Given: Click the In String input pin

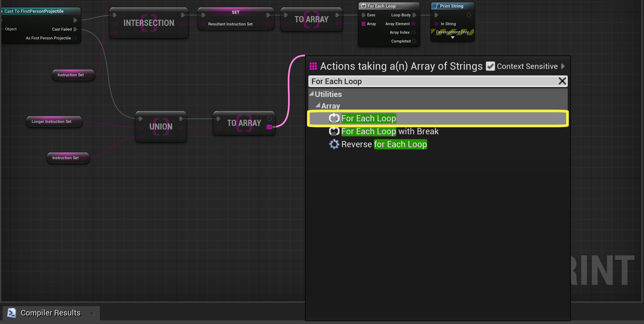Looking at the screenshot, I should [x=436, y=24].
